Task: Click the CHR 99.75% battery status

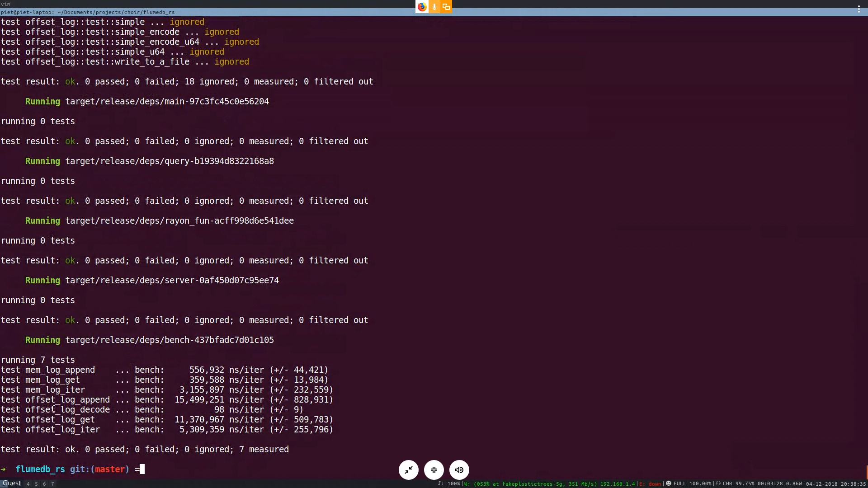Action: point(759,484)
